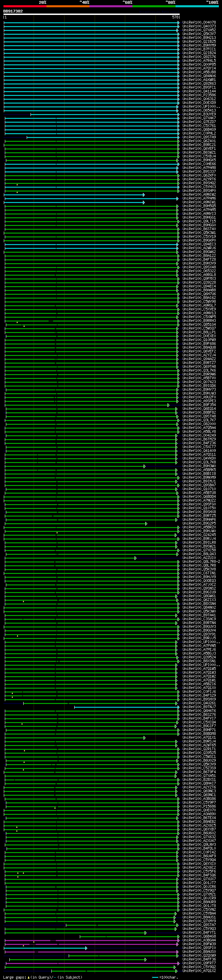Open hit UniRef100_B9H213
The image size is (222, 980).
click(x=199, y=38)
